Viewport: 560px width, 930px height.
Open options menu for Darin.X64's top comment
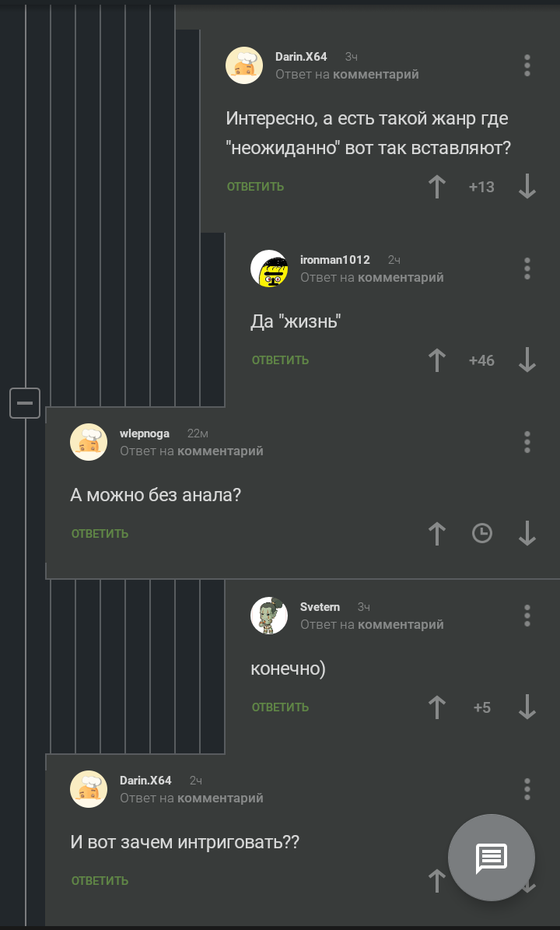pos(527,66)
